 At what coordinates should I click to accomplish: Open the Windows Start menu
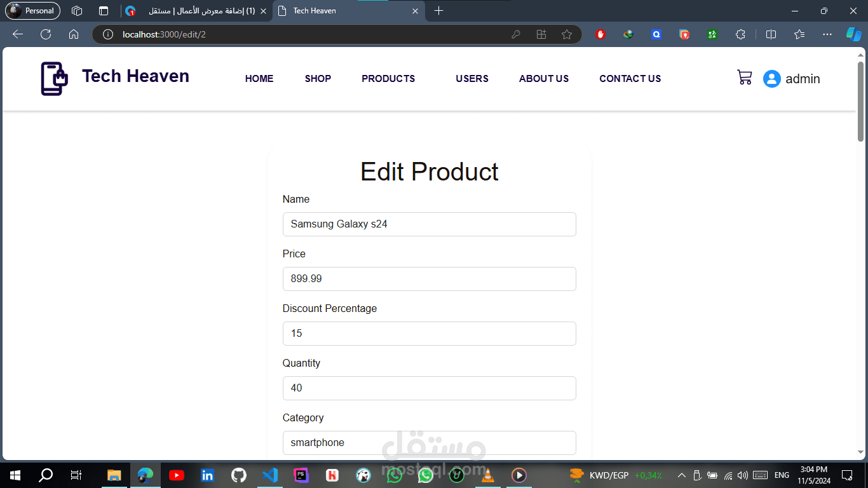pyautogui.click(x=15, y=475)
